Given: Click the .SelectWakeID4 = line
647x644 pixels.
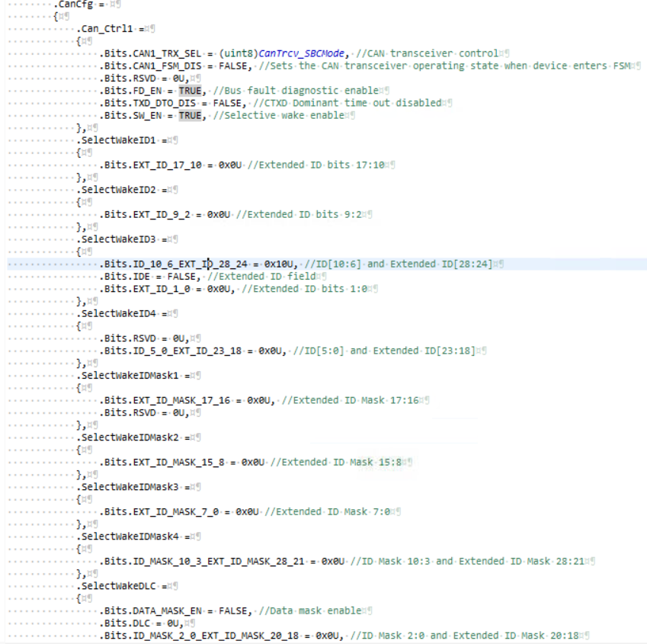Looking at the screenshot, I should pos(121,313).
